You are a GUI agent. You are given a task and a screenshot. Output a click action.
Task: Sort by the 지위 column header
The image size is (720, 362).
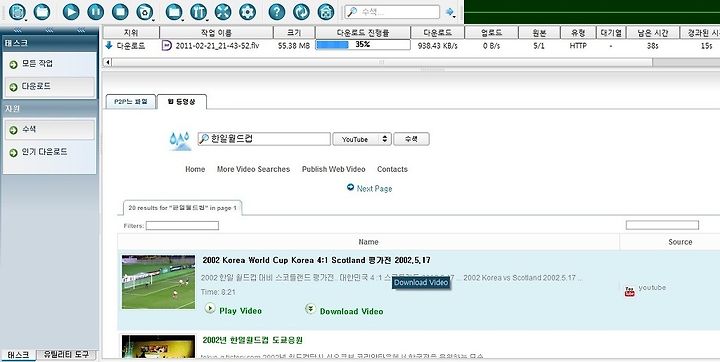(x=131, y=33)
